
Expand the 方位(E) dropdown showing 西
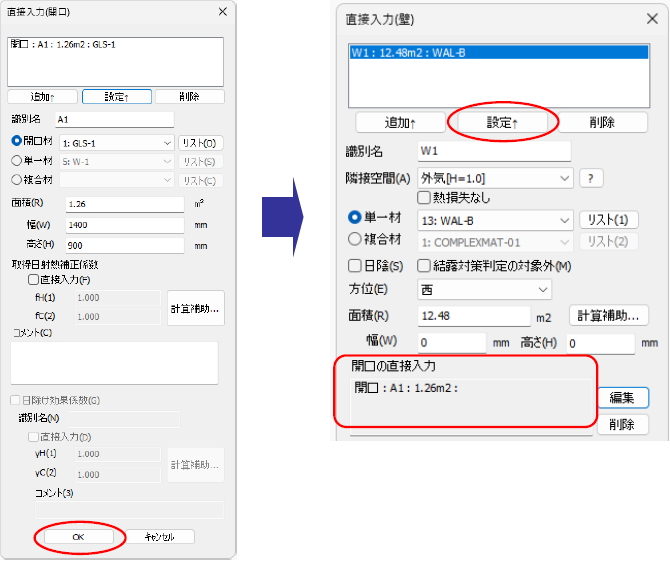(x=484, y=290)
